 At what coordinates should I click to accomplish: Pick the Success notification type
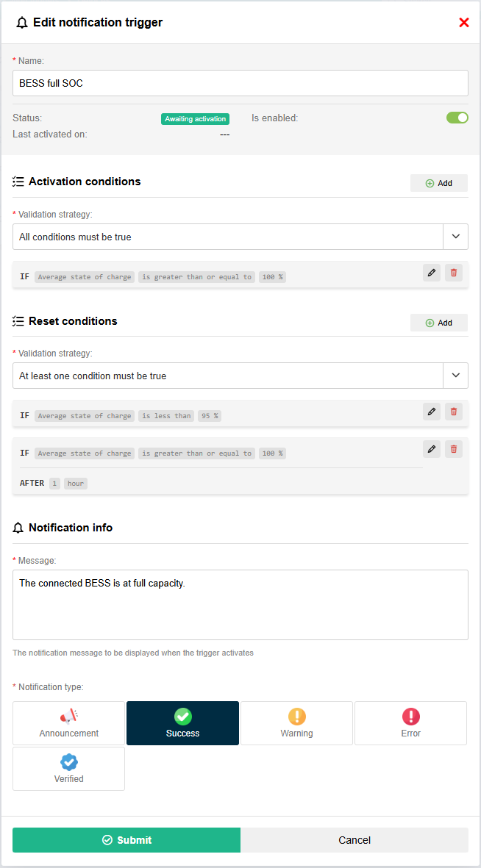pyautogui.click(x=182, y=723)
